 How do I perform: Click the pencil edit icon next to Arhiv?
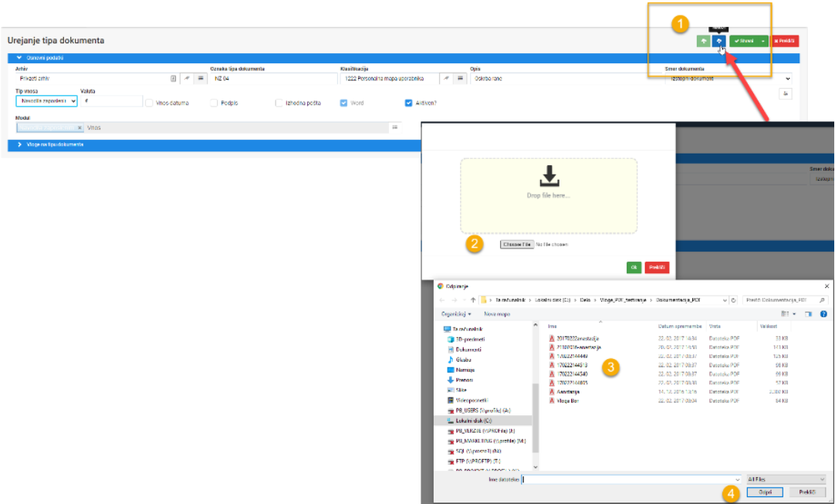(x=187, y=78)
